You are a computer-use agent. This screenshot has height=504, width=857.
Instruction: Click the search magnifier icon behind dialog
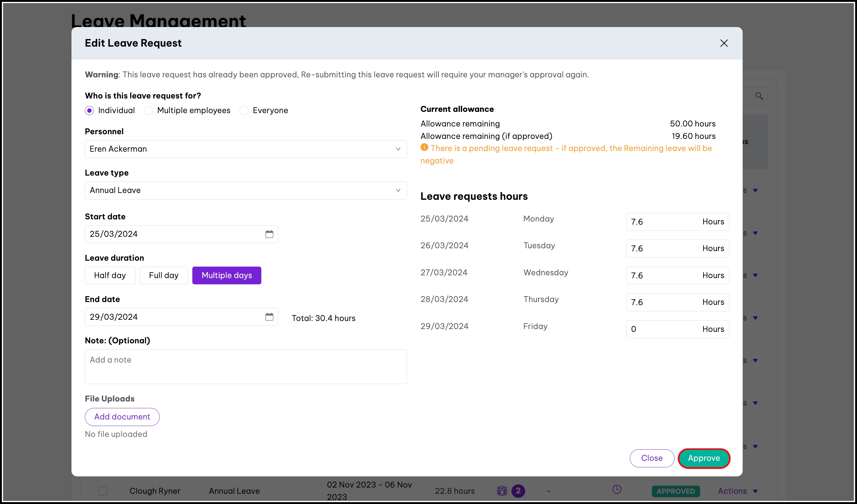759,96
